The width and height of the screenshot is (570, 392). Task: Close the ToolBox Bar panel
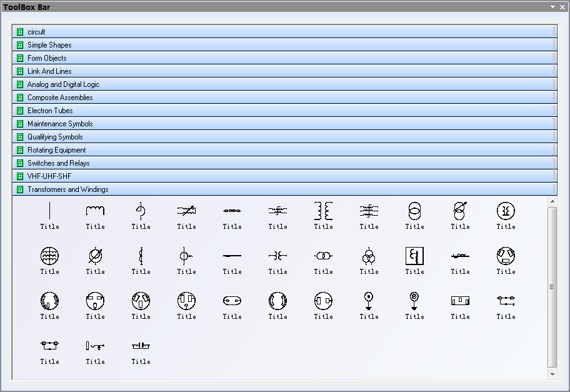[x=562, y=7]
